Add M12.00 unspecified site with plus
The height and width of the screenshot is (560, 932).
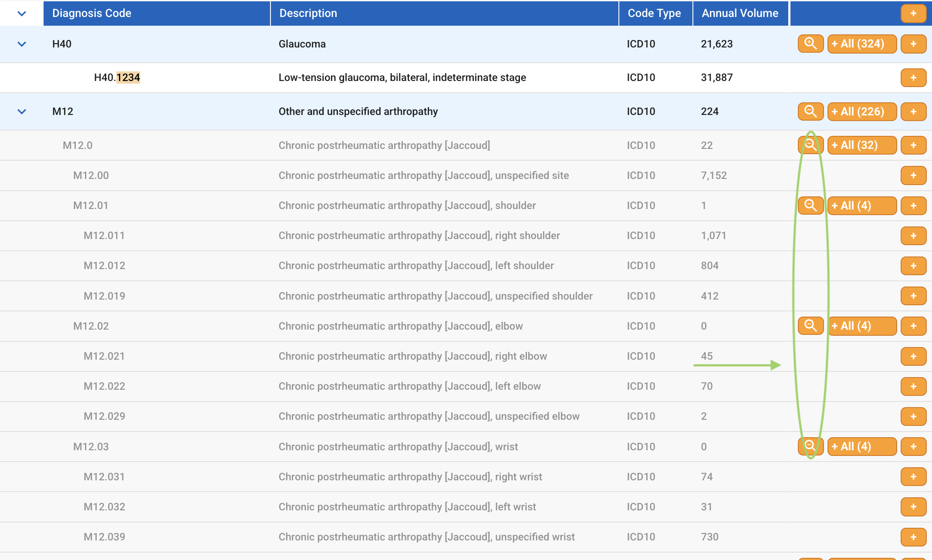pos(913,175)
